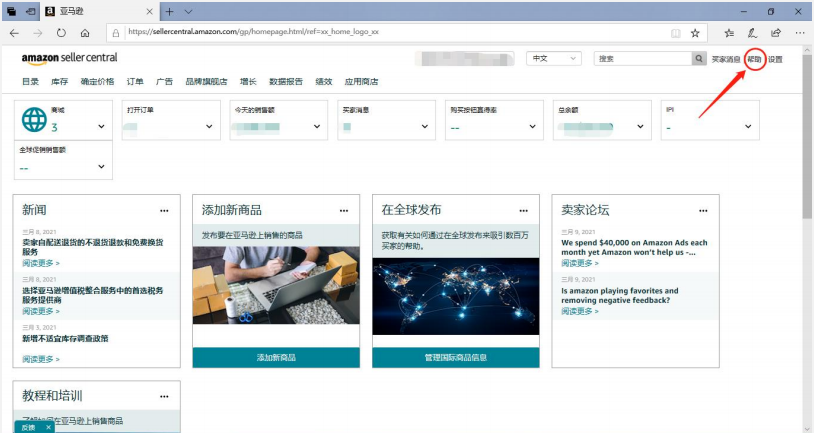The width and height of the screenshot is (814, 433).
Task: Open the 广告 menu
Action: (x=164, y=82)
